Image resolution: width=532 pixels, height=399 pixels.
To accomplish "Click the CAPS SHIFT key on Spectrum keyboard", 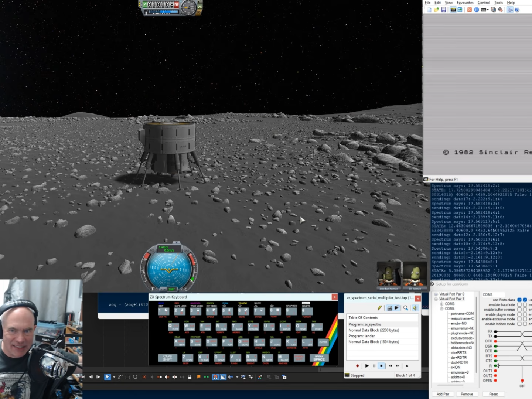I will [167, 358].
